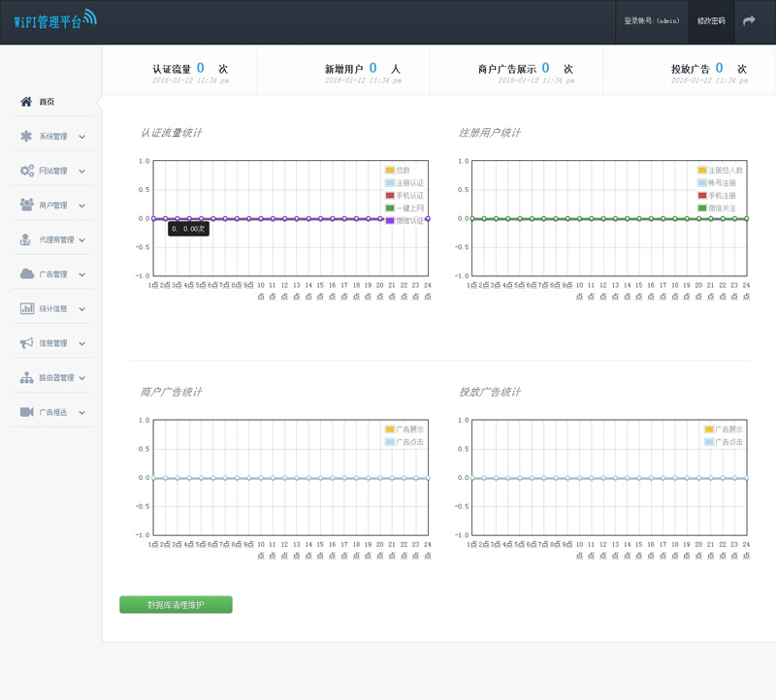Expand the 系统管理 chevron
This screenshot has height=700, width=776.
pyautogui.click(x=82, y=137)
